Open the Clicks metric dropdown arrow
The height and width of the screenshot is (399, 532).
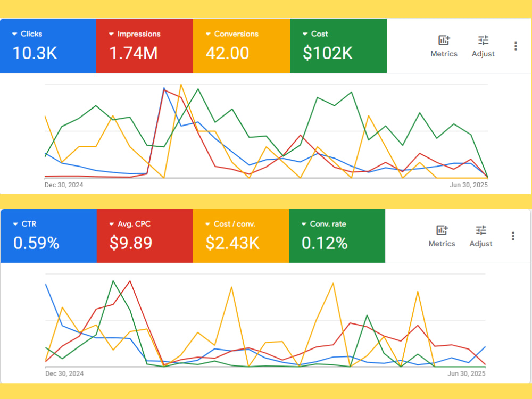14,34
